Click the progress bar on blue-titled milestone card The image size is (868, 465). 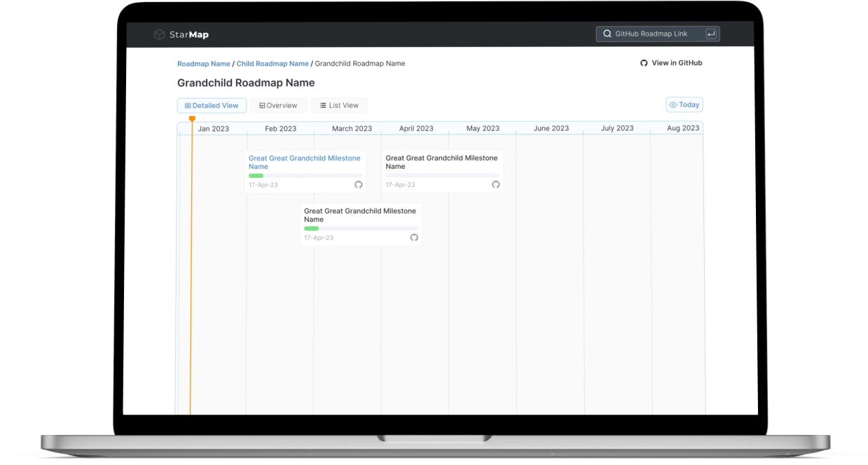[x=305, y=176]
